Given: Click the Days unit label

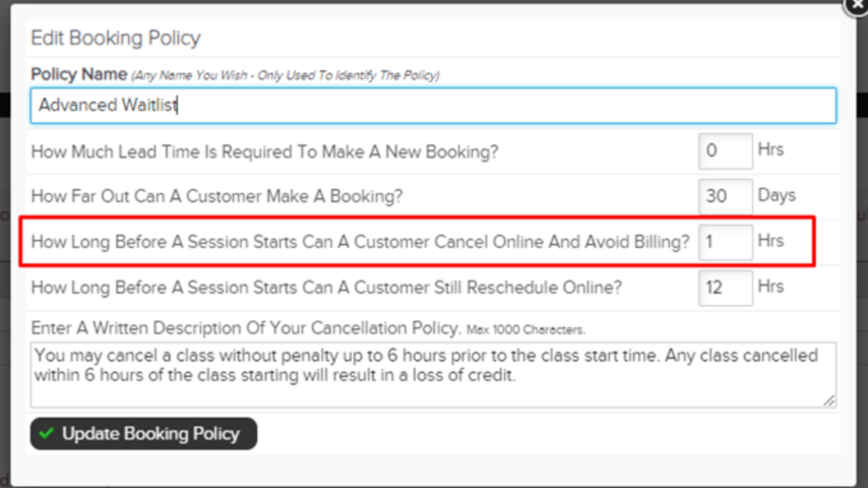Looking at the screenshot, I should [777, 195].
